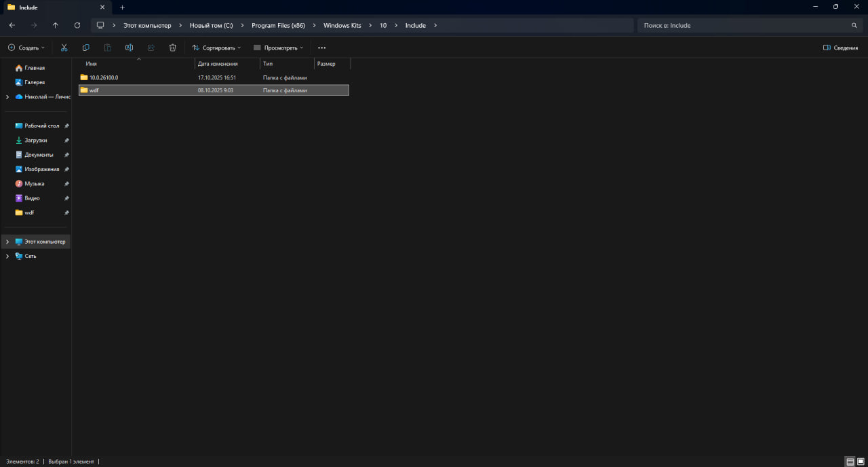Select the wdf folder row
The width and height of the screenshot is (868, 467).
coord(214,90)
